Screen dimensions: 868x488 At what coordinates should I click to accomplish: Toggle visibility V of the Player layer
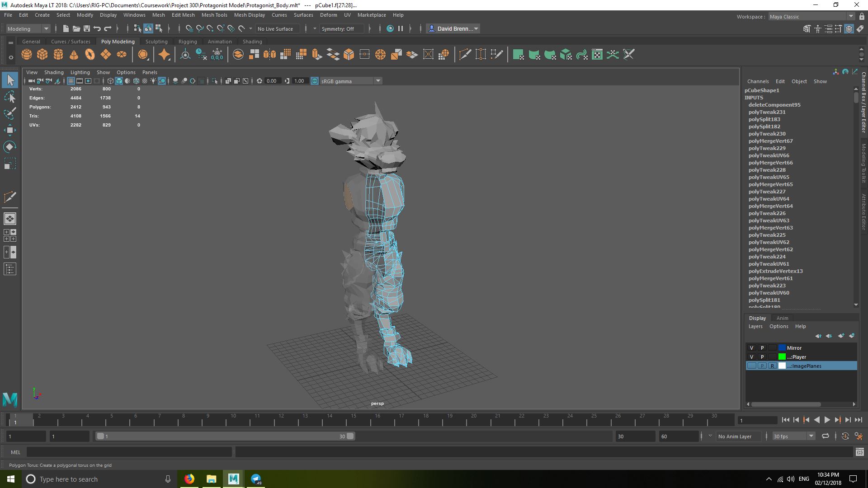[751, 357]
